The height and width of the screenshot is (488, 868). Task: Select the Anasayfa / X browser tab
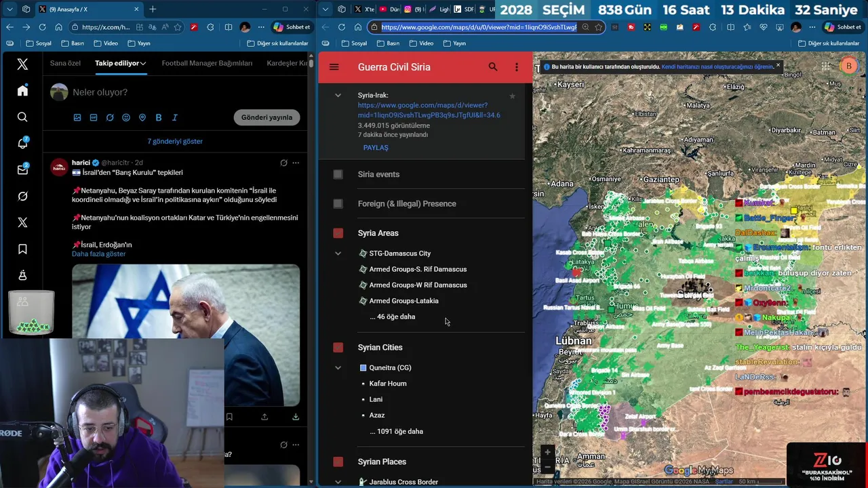88,9
